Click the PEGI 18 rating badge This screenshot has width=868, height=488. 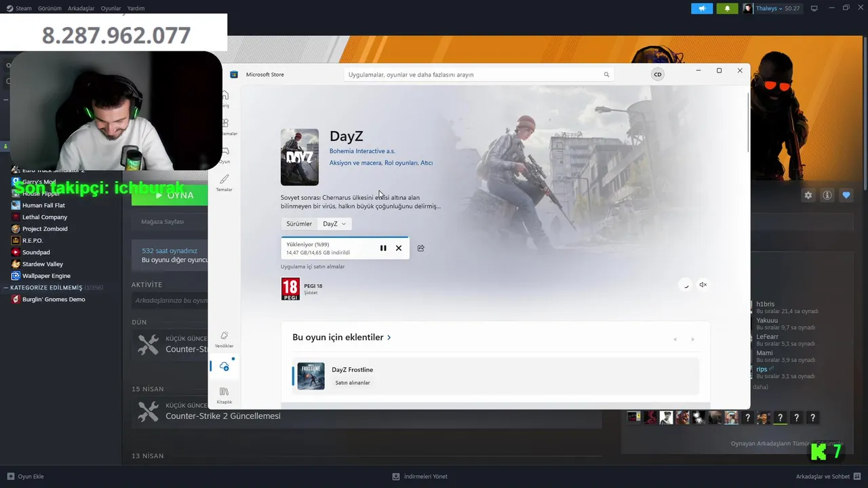coord(290,289)
